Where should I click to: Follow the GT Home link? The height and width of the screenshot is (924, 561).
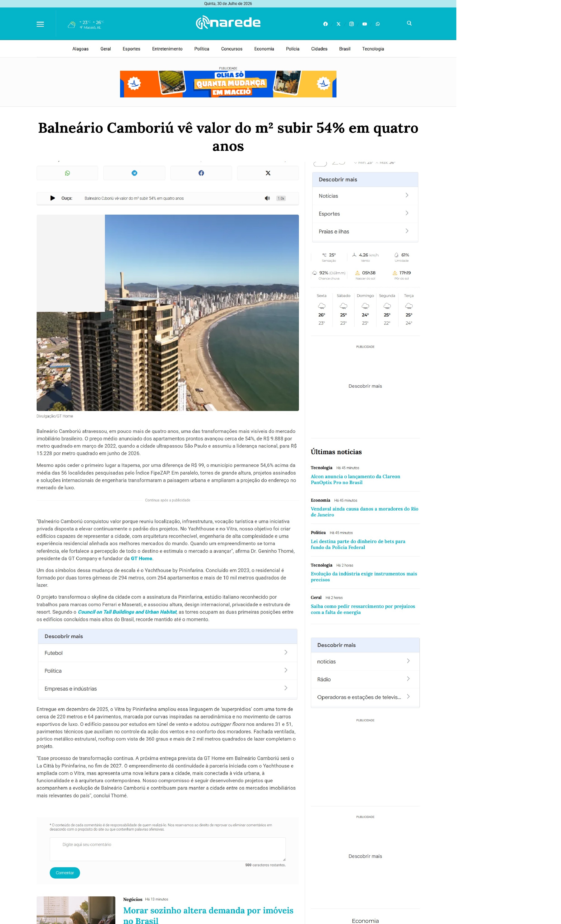[141, 558]
